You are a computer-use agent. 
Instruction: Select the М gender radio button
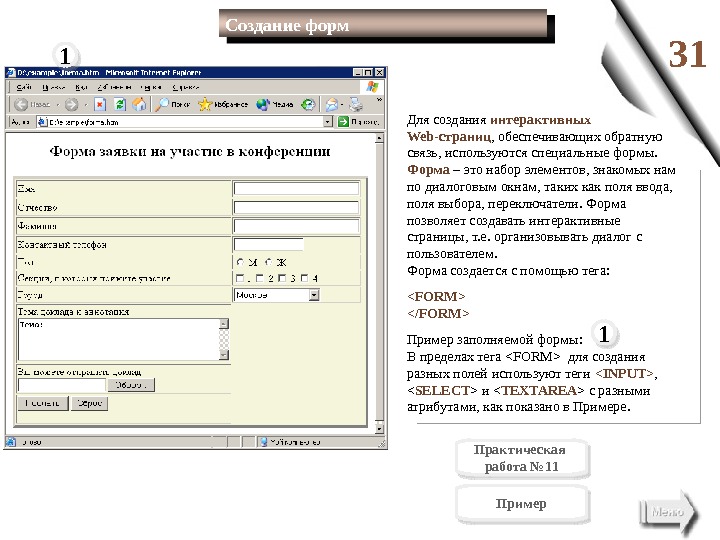(240, 262)
